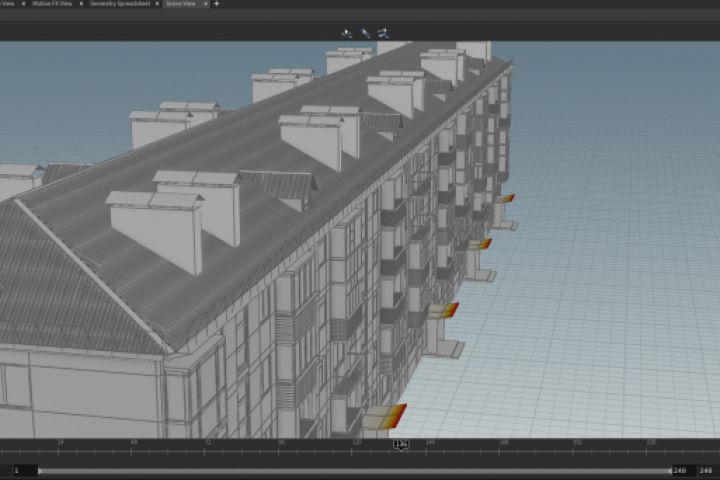This screenshot has width=720, height=480.
Task: Close the Geometry Spreadsheet tab
Action: pos(157,4)
